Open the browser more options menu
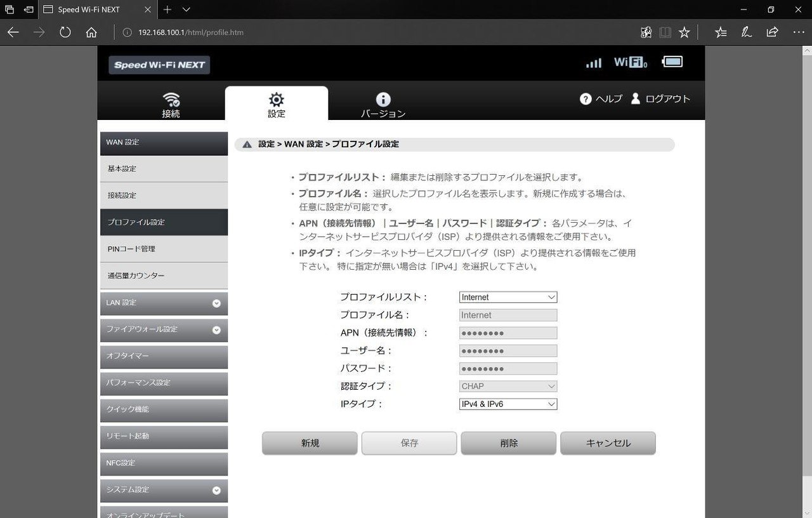The height and width of the screenshot is (518, 812). [x=798, y=32]
